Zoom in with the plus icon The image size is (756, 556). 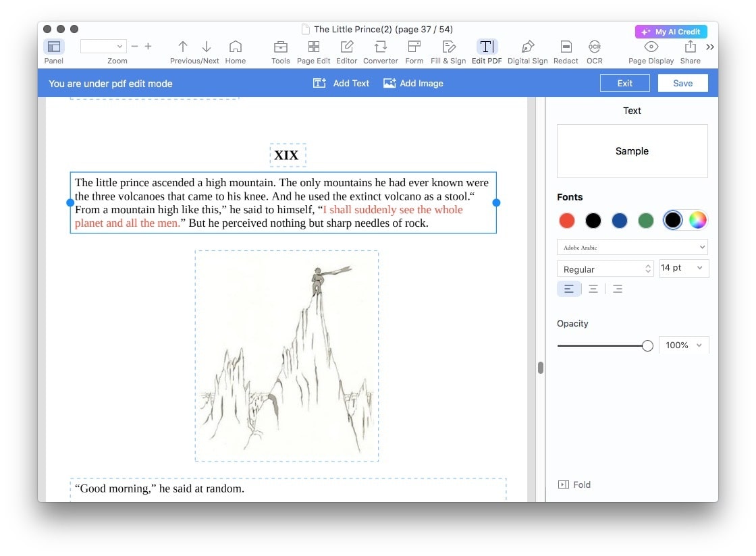tap(148, 47)
